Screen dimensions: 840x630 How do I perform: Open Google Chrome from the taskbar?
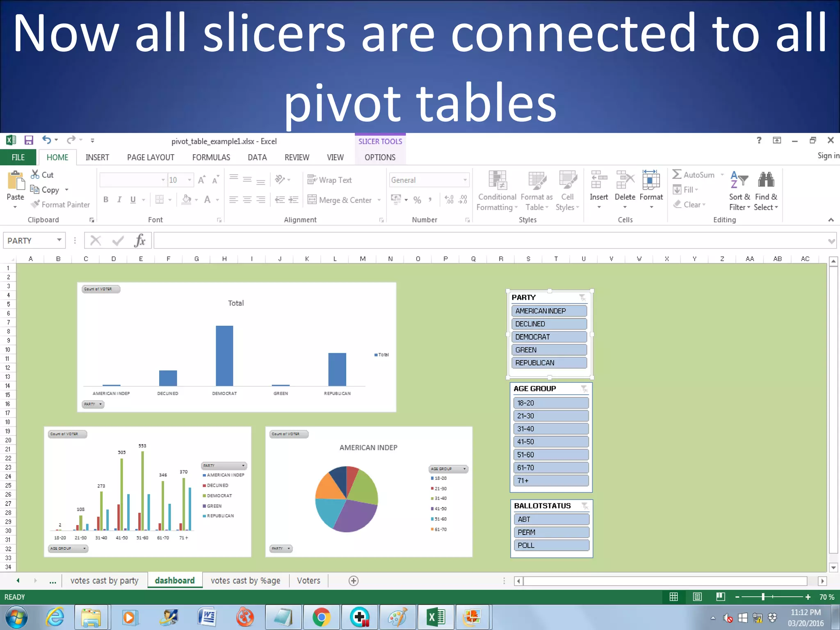[321, 617]
